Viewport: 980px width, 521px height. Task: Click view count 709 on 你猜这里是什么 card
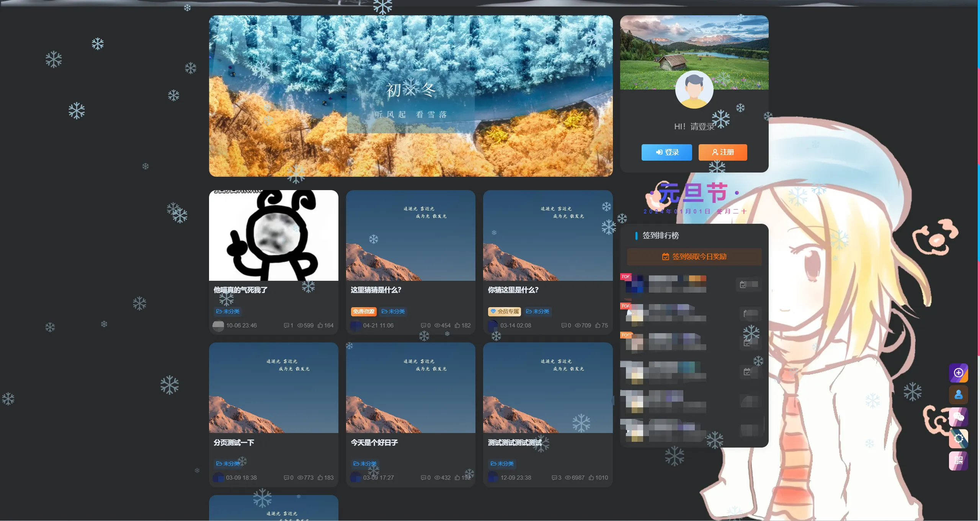pyautogui.click(x=583, y=326)
